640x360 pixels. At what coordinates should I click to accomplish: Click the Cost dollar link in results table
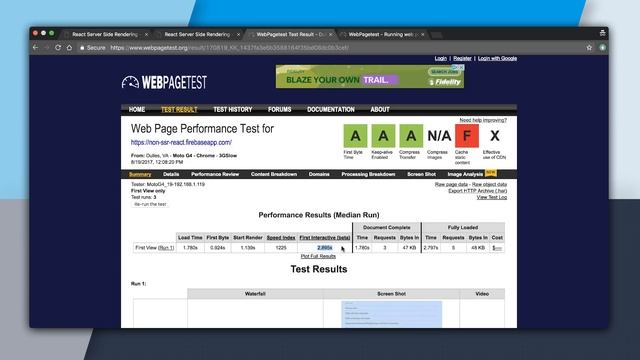click(x=497, y=248)
